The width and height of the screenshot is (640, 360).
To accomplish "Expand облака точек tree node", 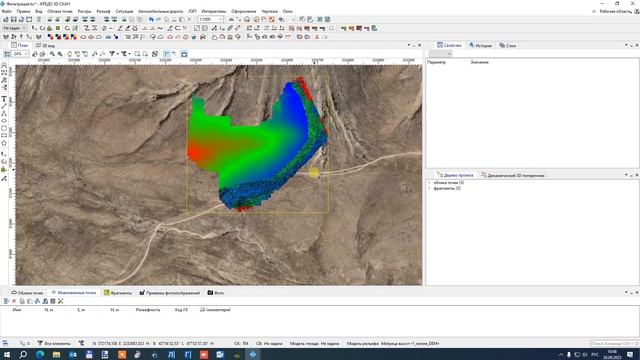I will click(x=429, y=182).
